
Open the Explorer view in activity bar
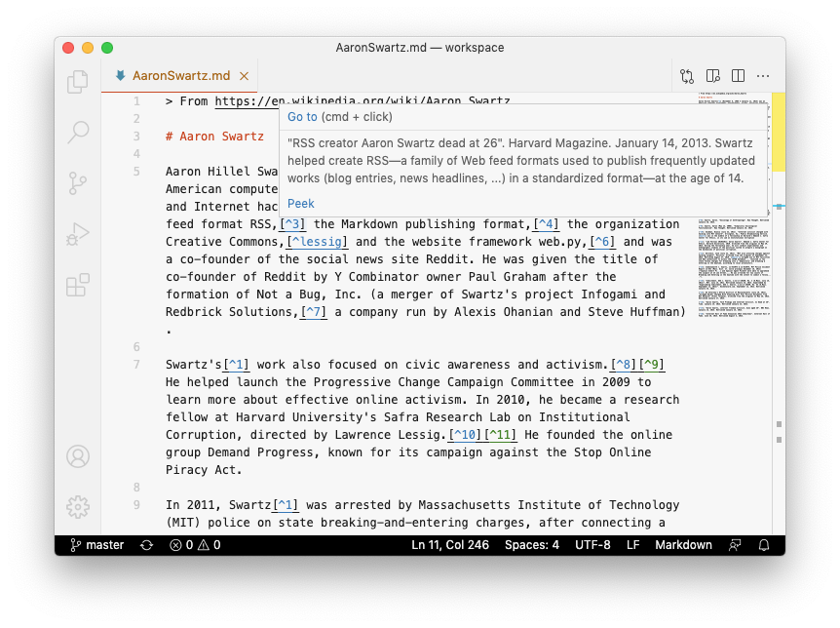click(x=78, y=82)
